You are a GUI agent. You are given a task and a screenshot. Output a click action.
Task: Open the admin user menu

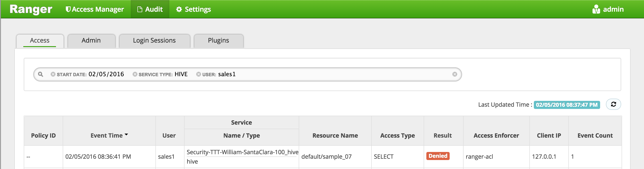[608, 9]
